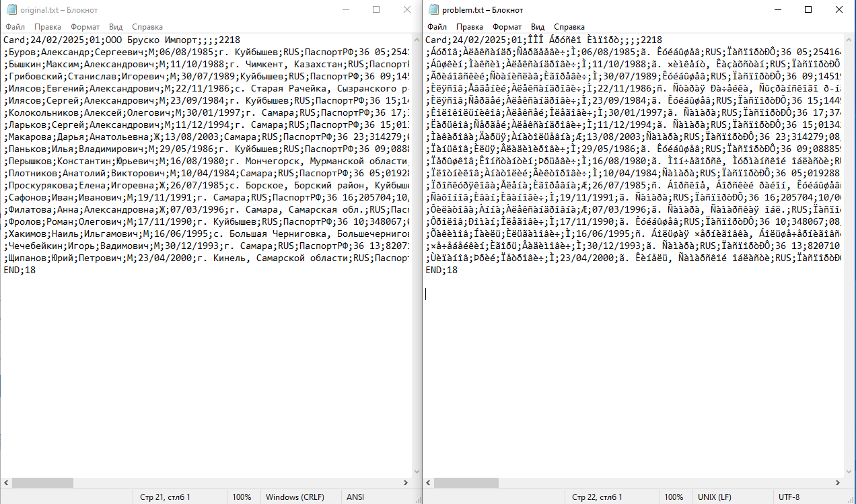Click the Notepad icon in problem.txt title bar
The width and height of the screenshot is (856, 504).
click(x=432, y=10)
